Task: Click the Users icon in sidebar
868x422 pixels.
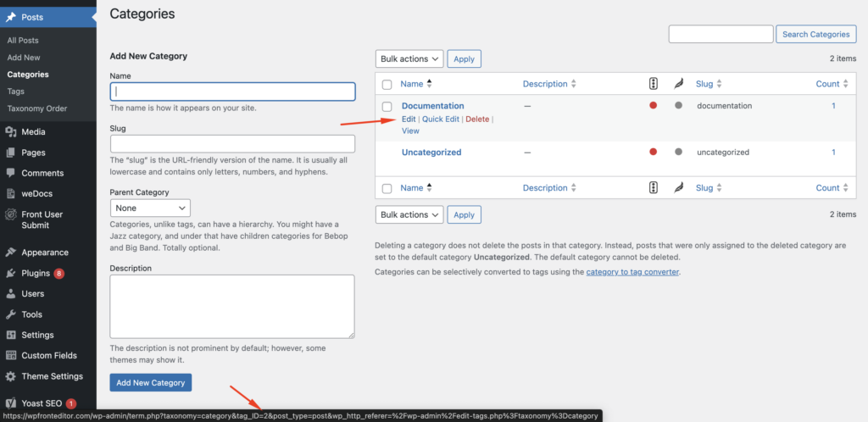Action: coord(10,294)
